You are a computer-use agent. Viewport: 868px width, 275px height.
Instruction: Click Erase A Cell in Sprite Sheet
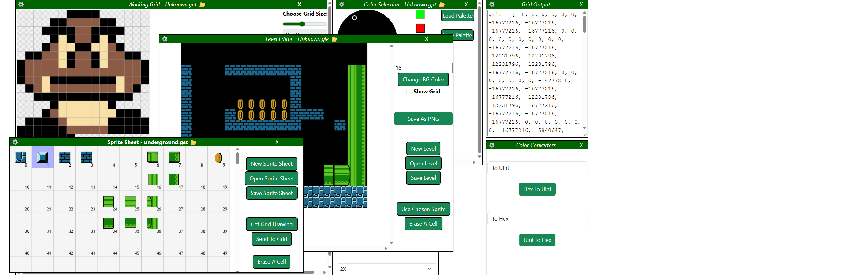[x=271, y=262]
